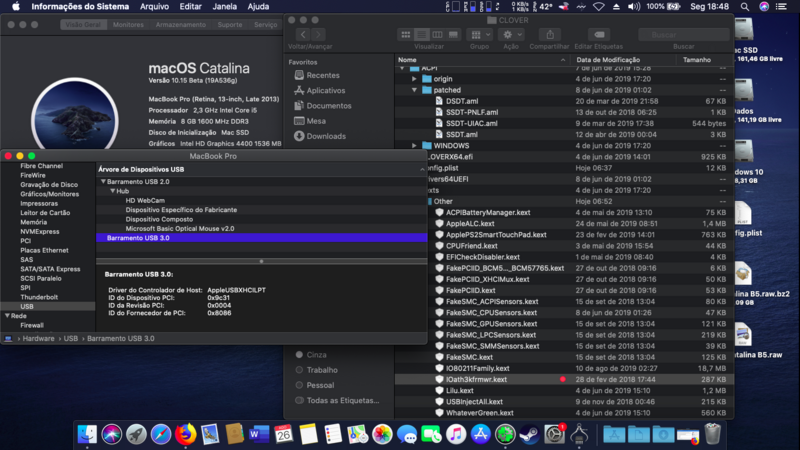Sort files by Tamanho column
800x450 pixels.
697,60
